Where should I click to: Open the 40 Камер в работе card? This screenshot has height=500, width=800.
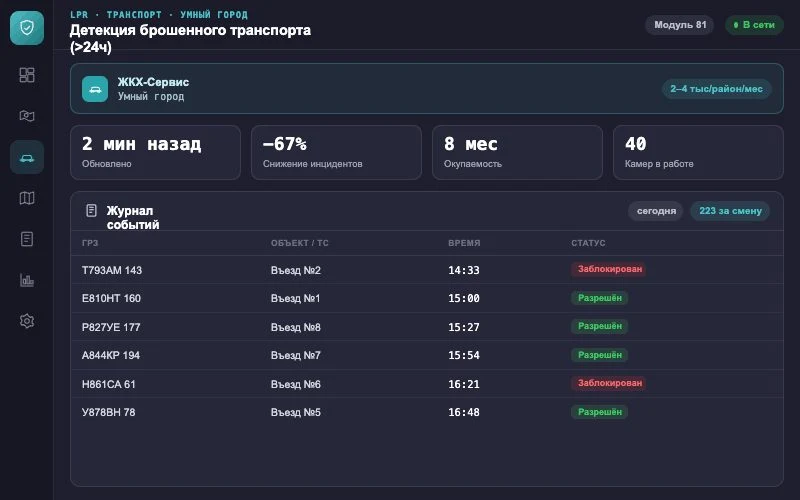(x=698, y=152)
